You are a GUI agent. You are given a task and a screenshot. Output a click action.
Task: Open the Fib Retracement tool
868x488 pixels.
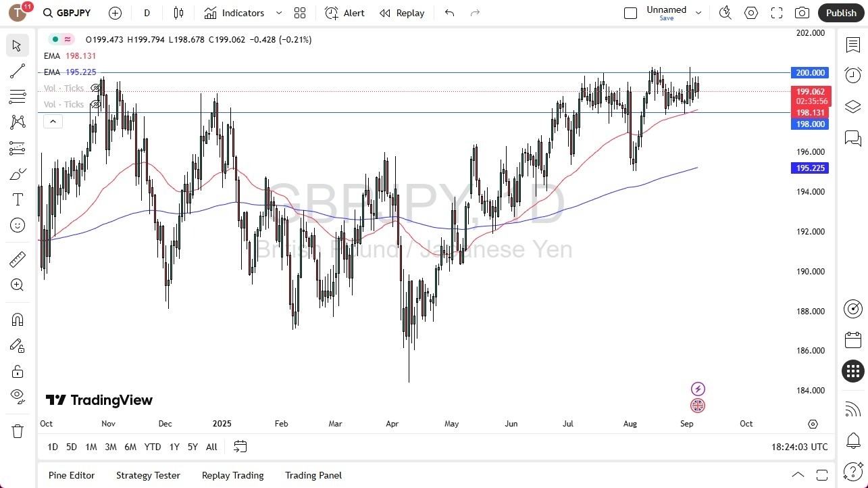click(18, 96)
